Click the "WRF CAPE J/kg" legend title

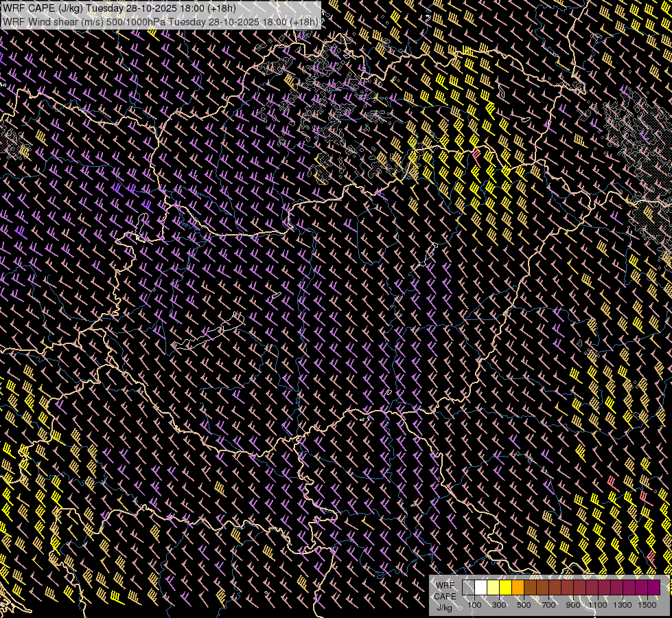click(445, 595)
